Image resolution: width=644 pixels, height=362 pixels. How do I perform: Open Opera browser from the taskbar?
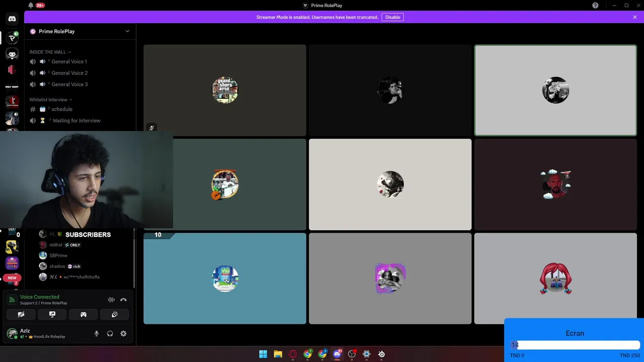pyautogui.click(x=293, y=354)
